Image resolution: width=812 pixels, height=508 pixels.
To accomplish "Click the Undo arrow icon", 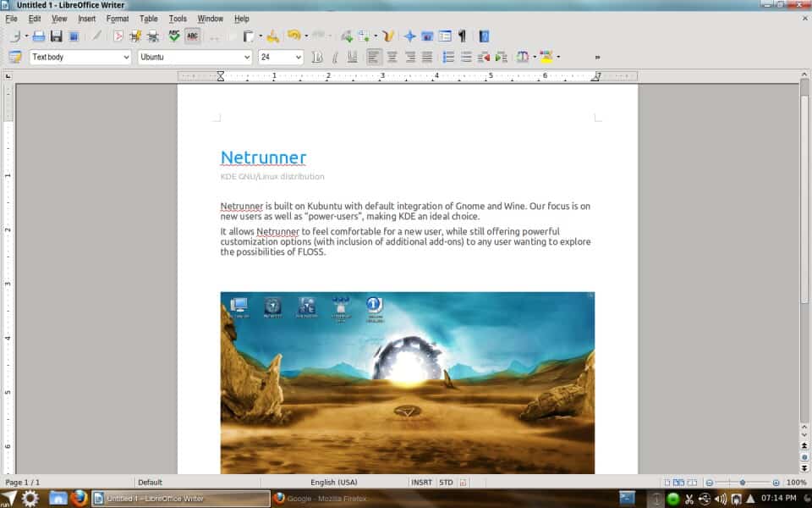I will pyautogui.click(x=294, y=36).
